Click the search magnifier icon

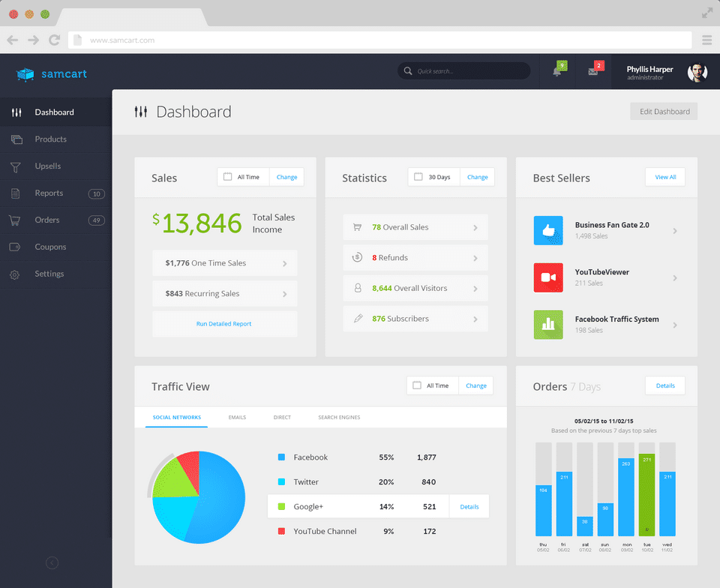(408, 71)
